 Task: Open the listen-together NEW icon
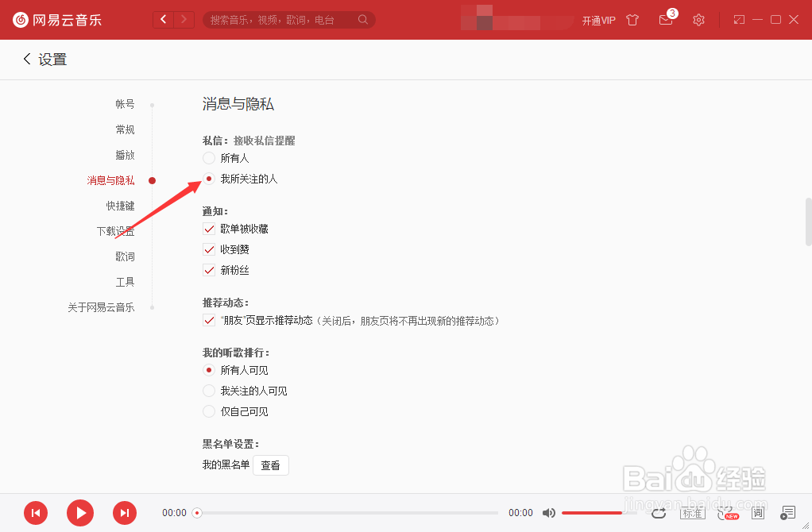728,513
